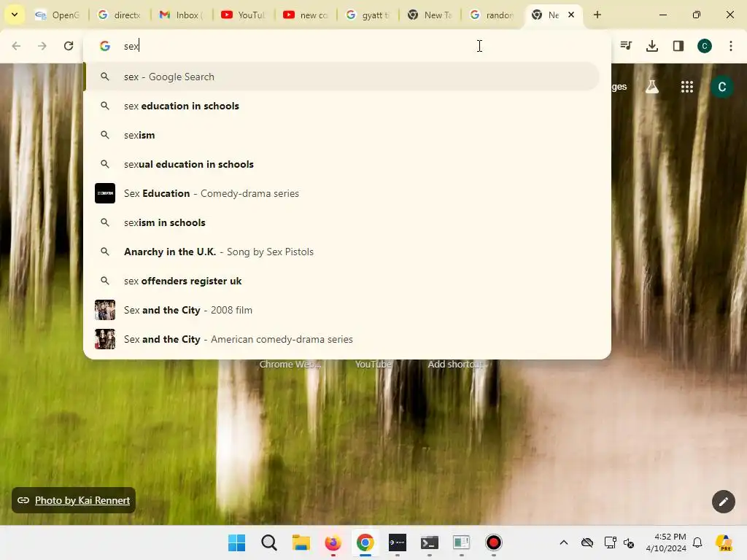Open the Chrome three-dot menu

pyautogui.click(x=731, y=46)
